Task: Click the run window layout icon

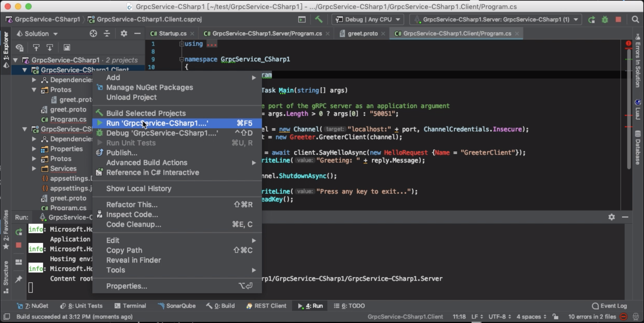Action: tap(19, 262)
